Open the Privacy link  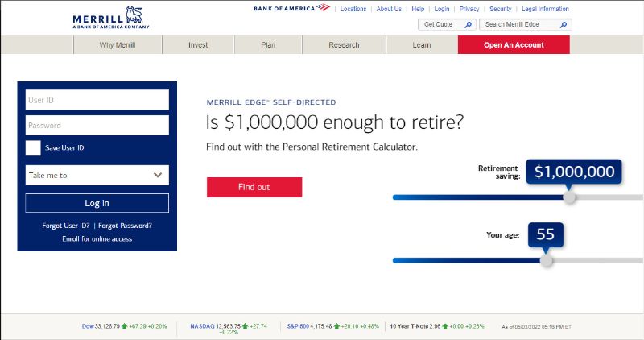469,9
